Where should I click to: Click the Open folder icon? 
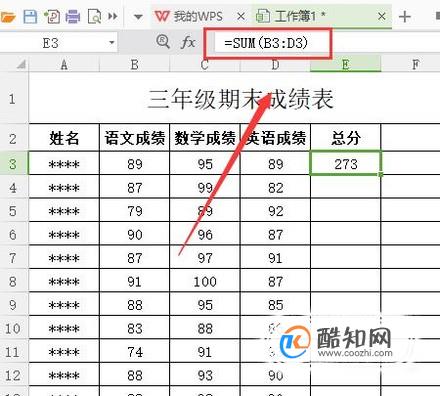(7, 16)
